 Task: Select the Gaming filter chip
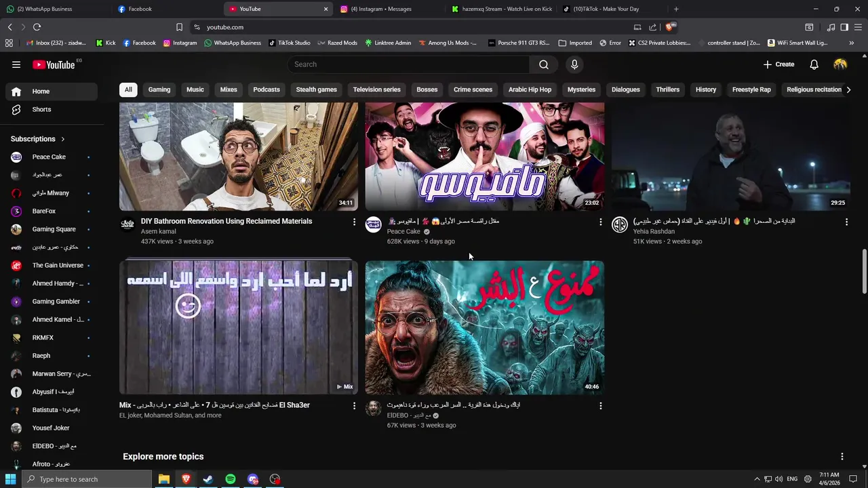click(x=159, y=89)
